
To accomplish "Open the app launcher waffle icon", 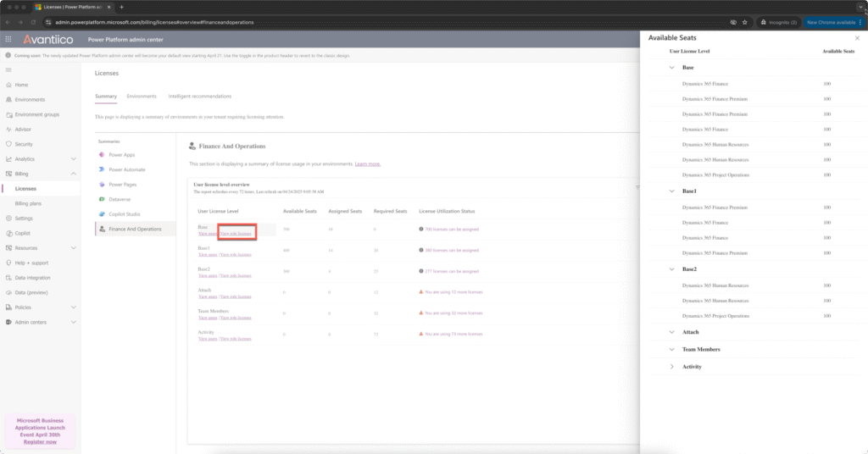I will point(8,39).
